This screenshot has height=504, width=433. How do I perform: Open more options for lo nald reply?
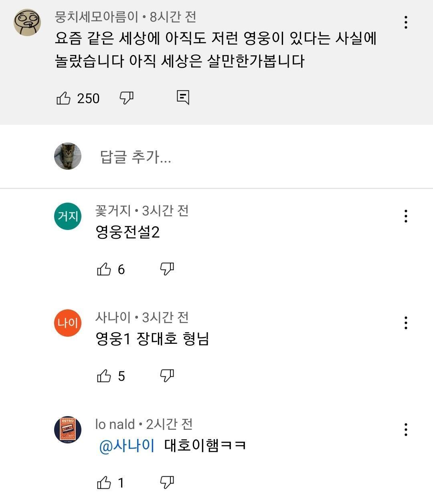(x=406, y=430)
